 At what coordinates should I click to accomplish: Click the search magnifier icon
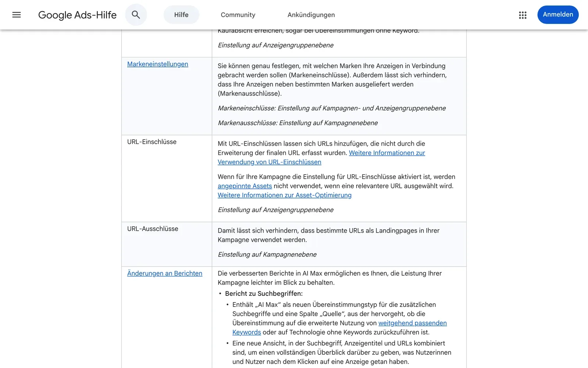point(136,15)
